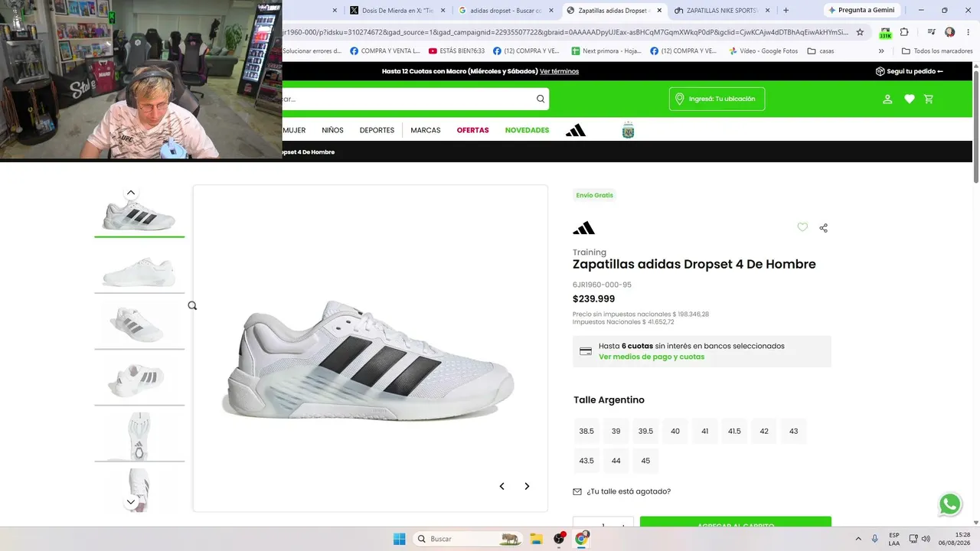Select size 45
This screenshot has height=551, width=980.
645,461
